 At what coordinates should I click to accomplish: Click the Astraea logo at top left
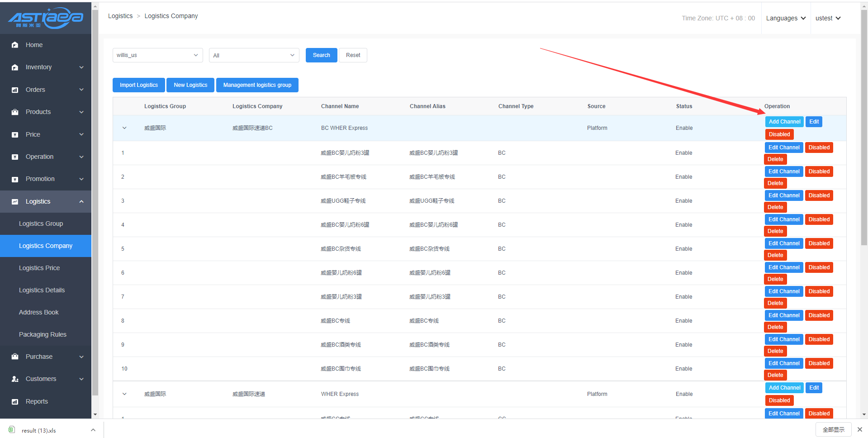(46, 18)
